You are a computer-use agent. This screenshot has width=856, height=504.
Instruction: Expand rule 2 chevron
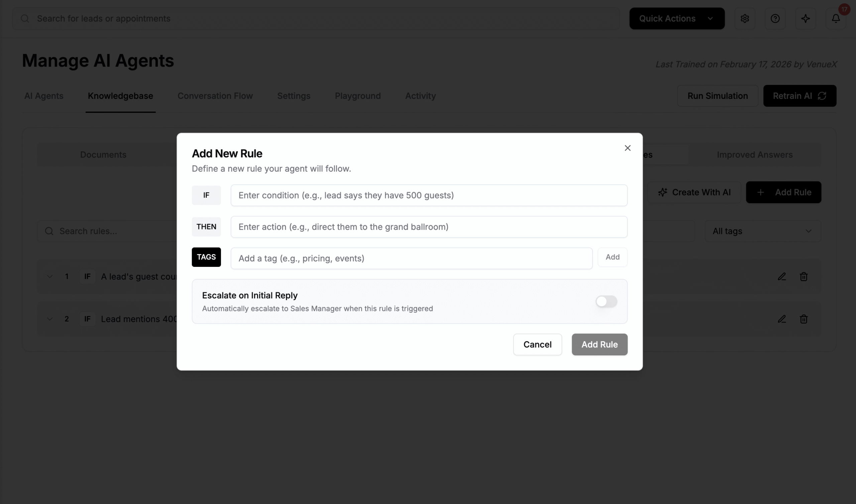[x=49, y=319]
